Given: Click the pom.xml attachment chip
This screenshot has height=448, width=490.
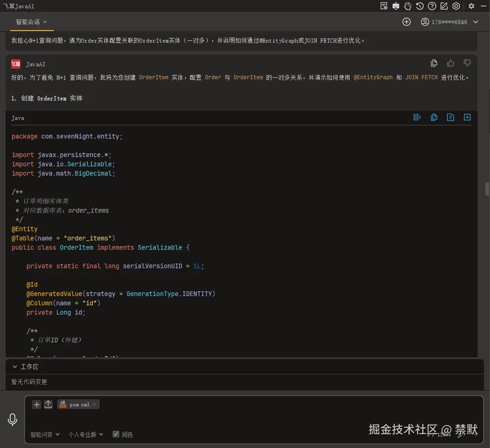Looking at the screenshot, I should pos(78,404).
